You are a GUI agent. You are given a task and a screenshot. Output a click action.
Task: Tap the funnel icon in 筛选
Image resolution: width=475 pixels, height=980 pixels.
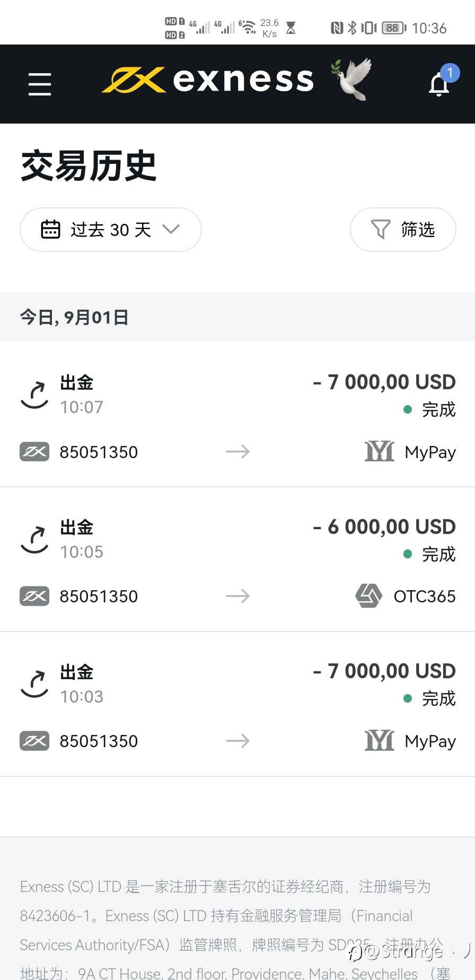381,229
